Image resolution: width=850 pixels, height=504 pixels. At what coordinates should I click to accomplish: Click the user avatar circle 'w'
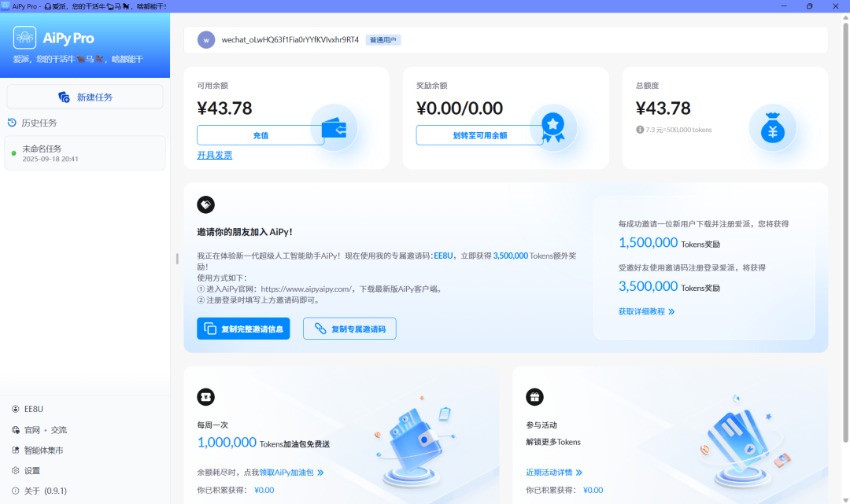(206, 39)
